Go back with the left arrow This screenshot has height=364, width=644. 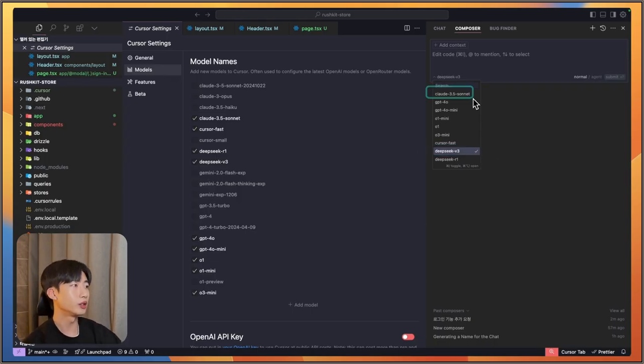coord(197,14)
